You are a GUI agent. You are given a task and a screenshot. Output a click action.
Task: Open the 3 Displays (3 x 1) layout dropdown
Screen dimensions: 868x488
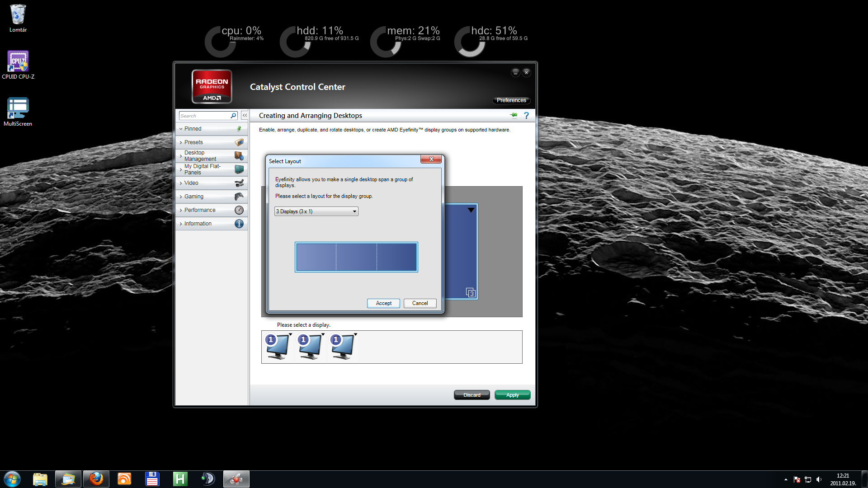click(x=316, y=211)
